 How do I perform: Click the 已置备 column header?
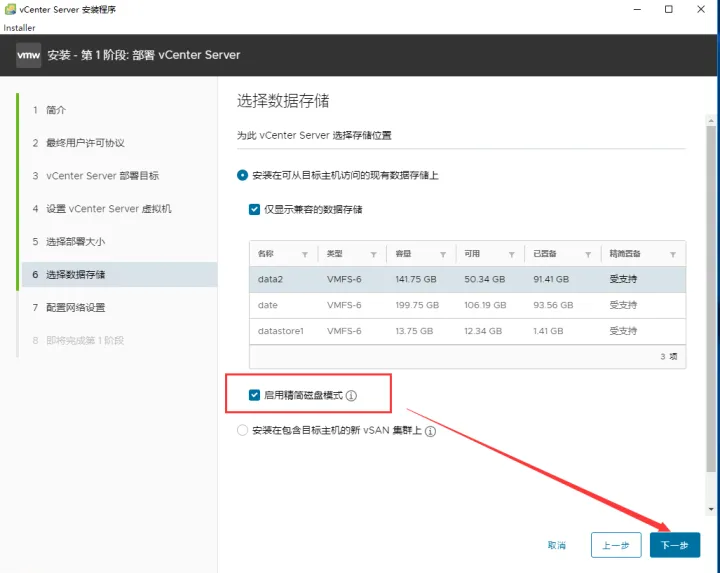[x=545, y=253]
